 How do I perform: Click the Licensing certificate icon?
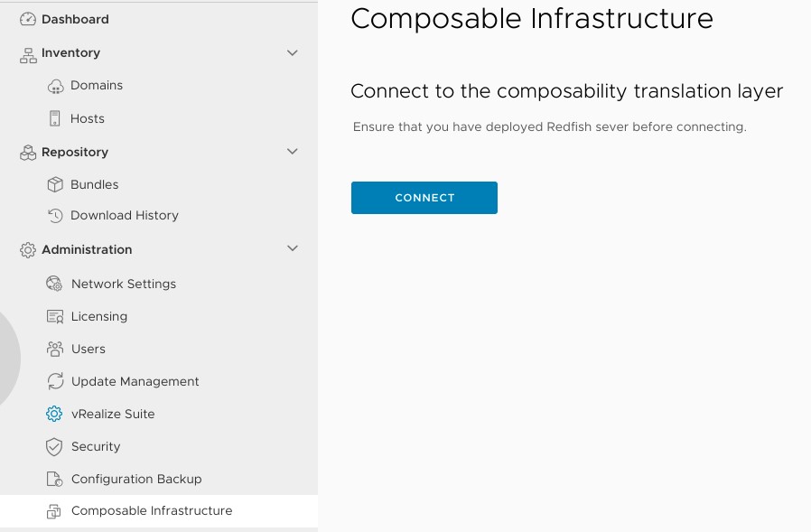[55, 316]
